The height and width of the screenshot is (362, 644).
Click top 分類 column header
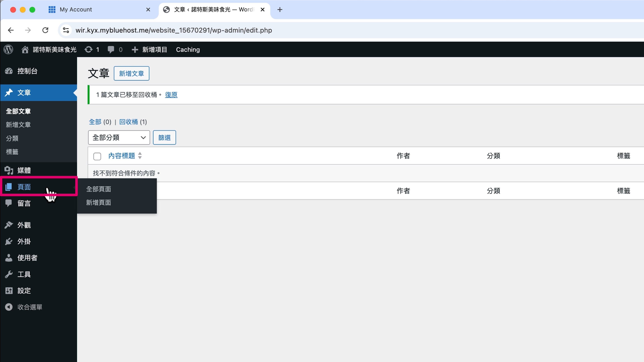click(x=493, y=156)
